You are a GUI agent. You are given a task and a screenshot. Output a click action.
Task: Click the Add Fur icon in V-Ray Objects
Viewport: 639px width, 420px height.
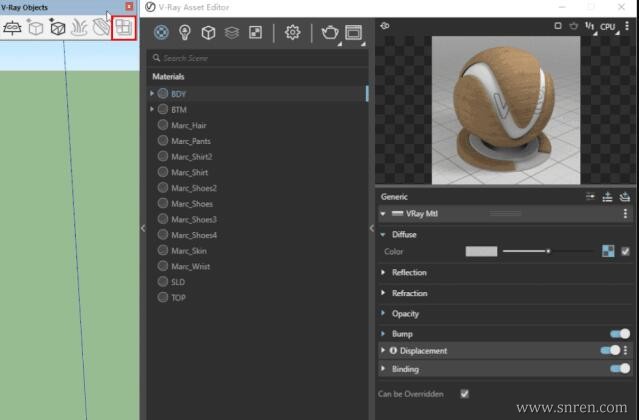[x=79, y=28]
